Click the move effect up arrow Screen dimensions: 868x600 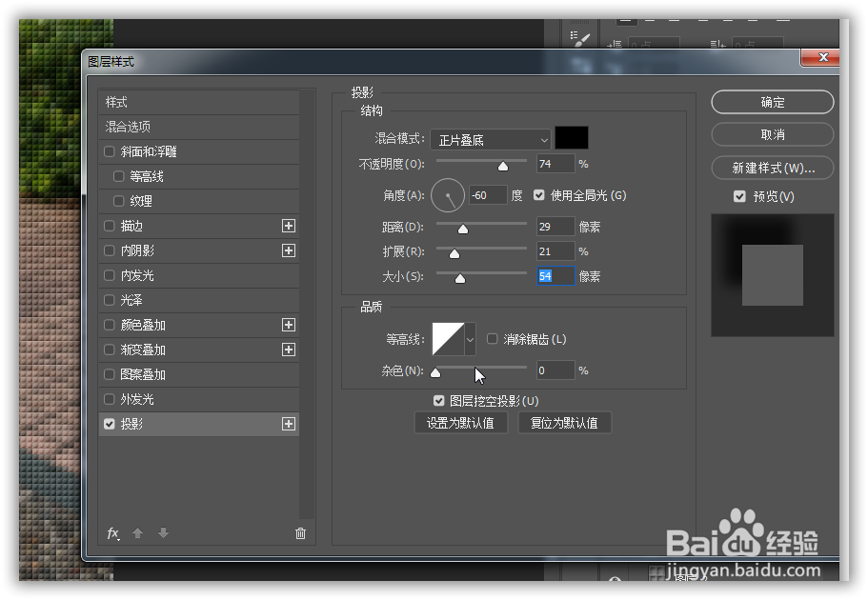[138, 533]
